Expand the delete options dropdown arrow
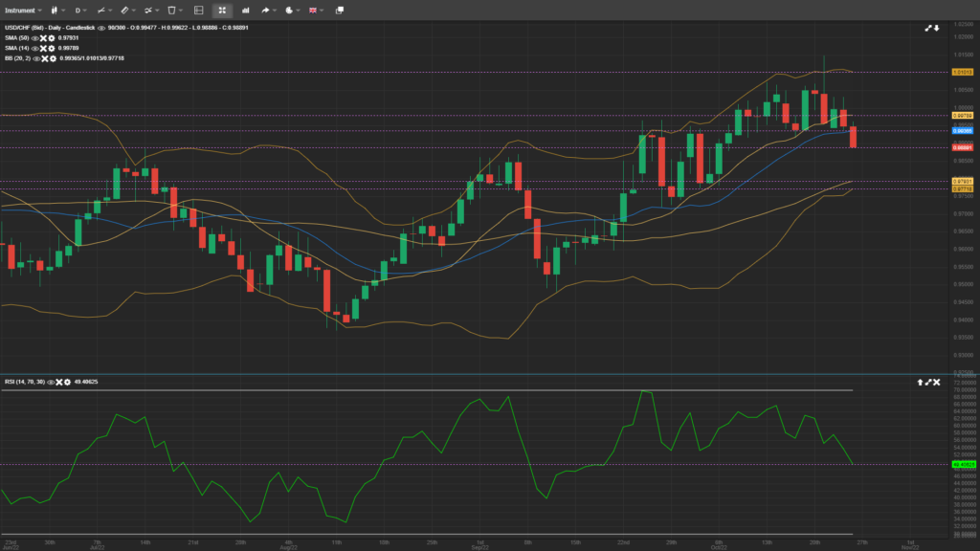 (181, 11)
